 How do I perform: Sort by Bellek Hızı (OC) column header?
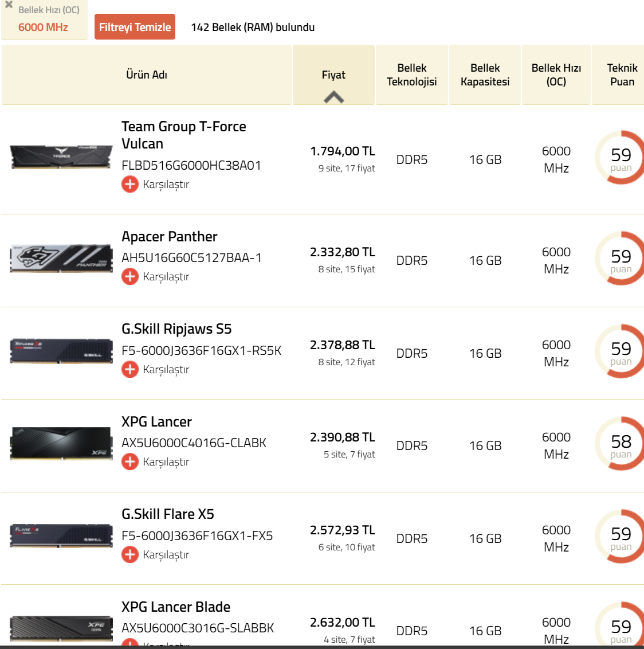pos(556,75)
